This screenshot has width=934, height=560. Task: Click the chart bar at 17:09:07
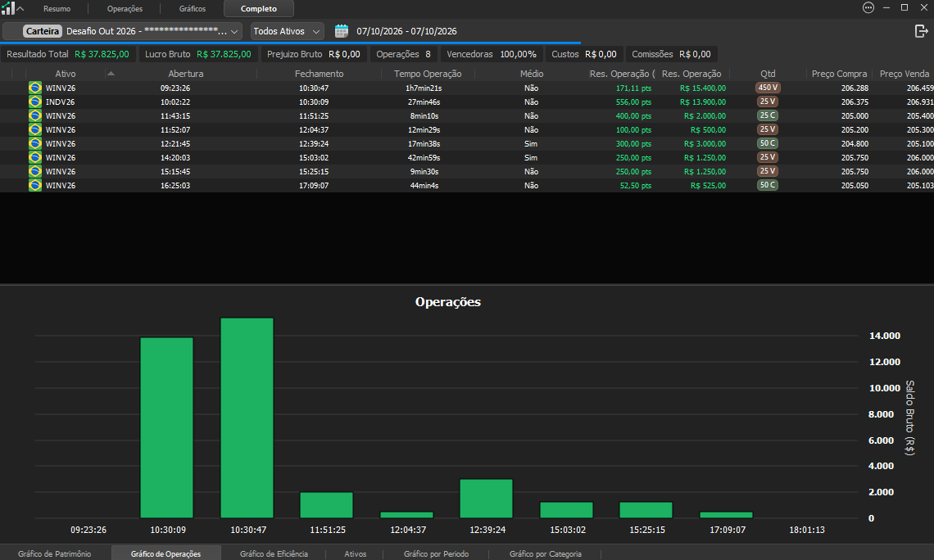[726, 515]
